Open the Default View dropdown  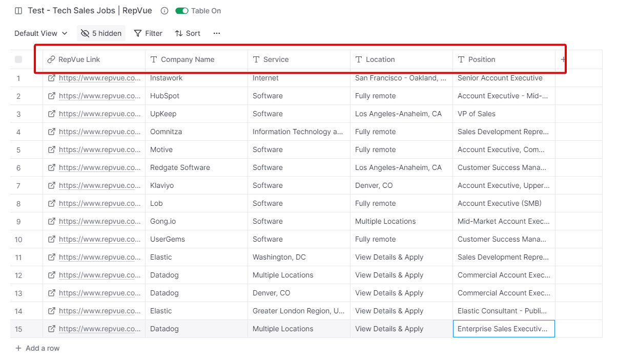pos(41,33)
